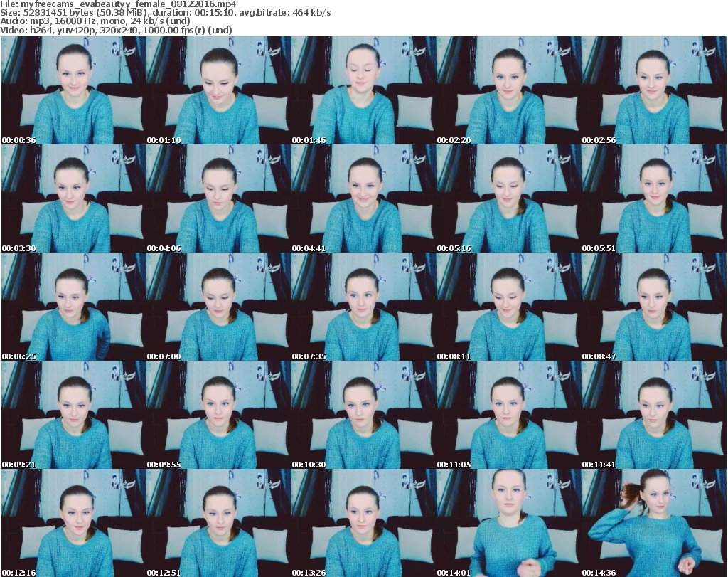Select the thumbnail frame at 00:09:55
Screen dimensions: 728x577
(219, 415)
